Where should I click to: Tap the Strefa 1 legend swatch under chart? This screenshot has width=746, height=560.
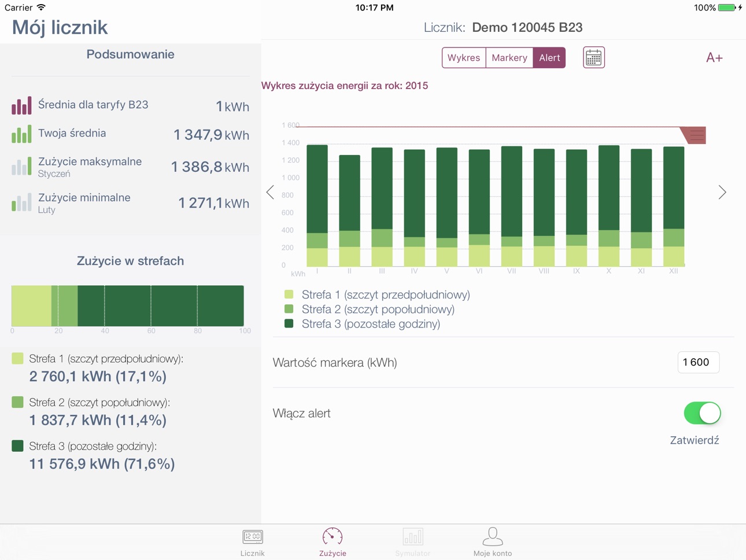[x=289, y=294]
